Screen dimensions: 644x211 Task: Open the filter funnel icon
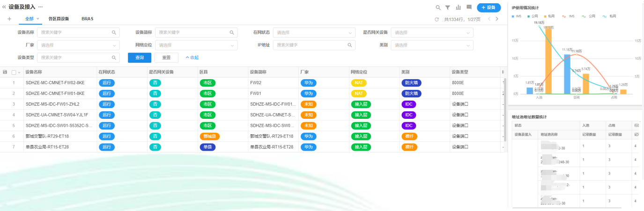[x=448, y=7]
